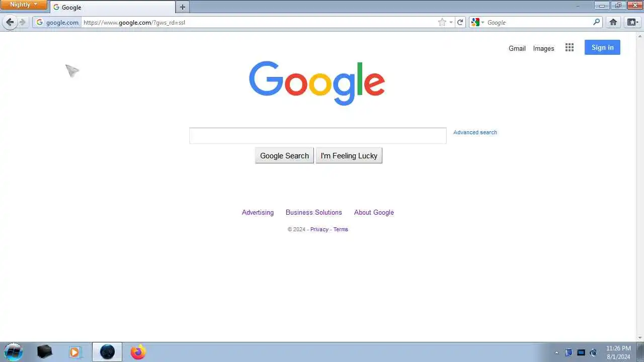The height and width of the screenshot is (362, 644).
Task: Open the Advertising link
Action: click(x=258, y=212)
